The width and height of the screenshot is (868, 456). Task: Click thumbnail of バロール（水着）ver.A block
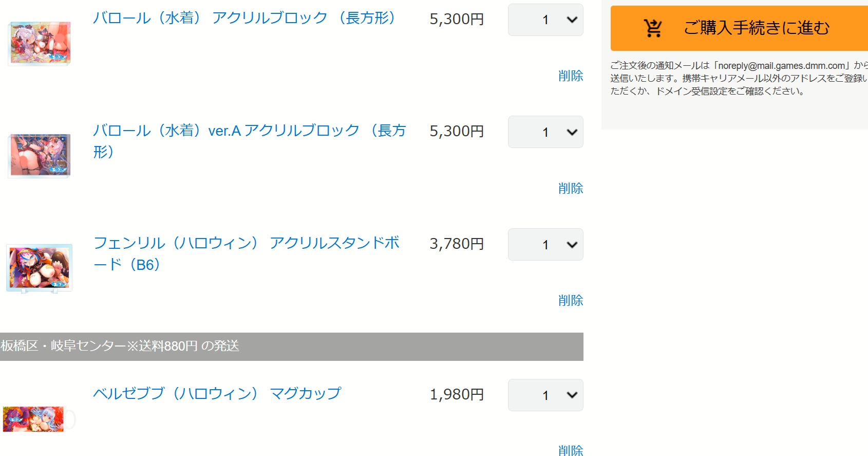point(40,155)
